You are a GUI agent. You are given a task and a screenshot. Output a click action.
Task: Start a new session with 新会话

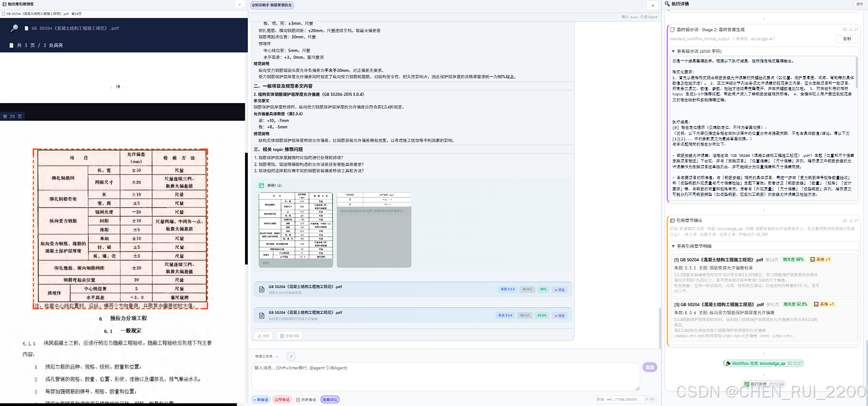[261, 400]
